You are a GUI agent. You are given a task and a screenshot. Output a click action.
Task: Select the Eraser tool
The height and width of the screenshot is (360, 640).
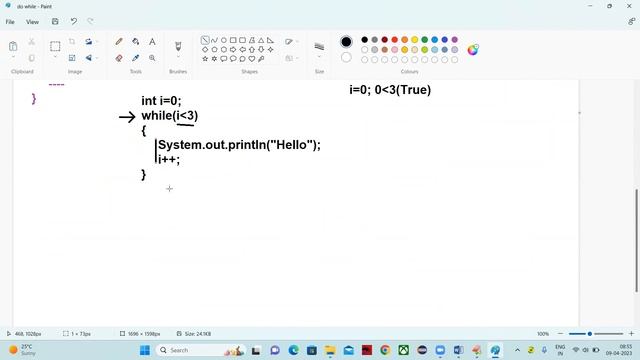point(119,58)
